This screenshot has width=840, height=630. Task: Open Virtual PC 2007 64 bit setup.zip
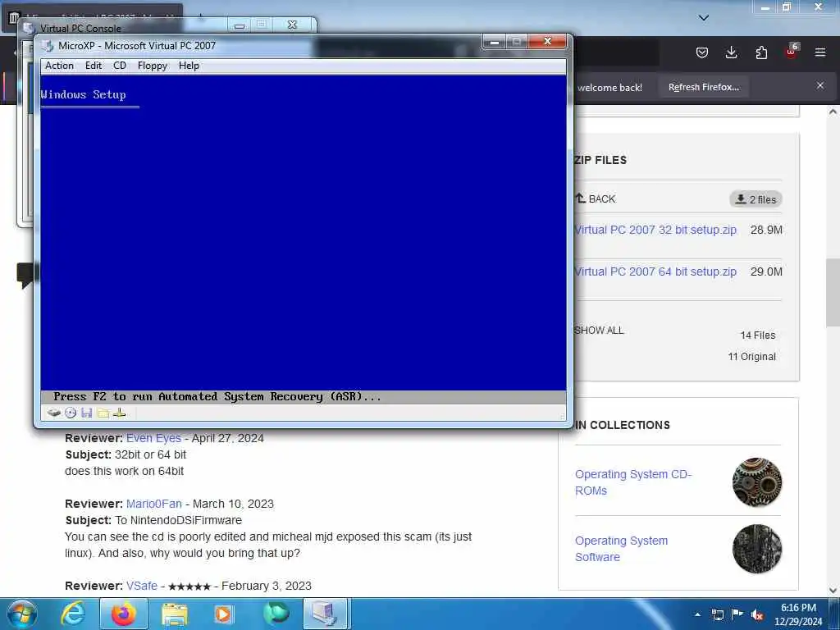[x=655, y=272]
